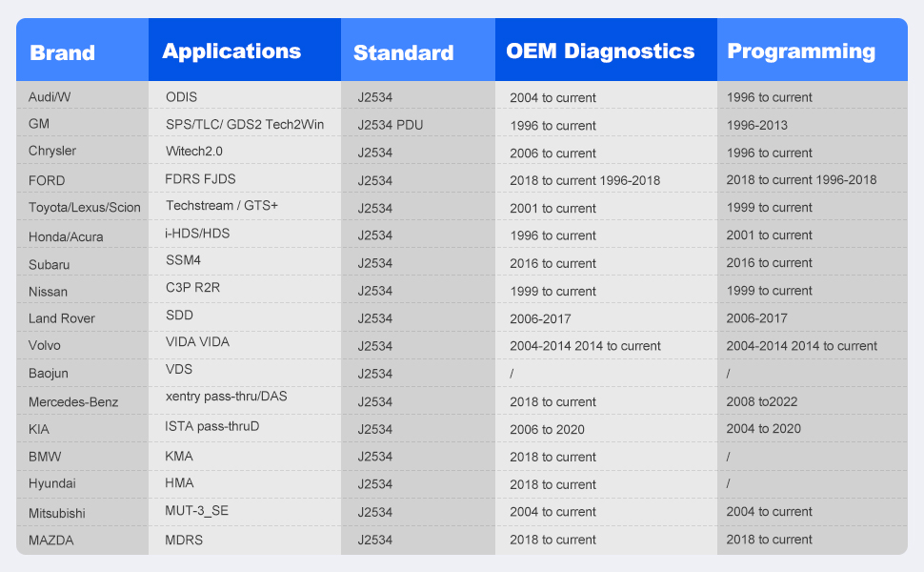This screenshot has width=924, height=572.
Task: Select the Toyota/Lexus/Scion brand cell
Action: pos(84,208)
